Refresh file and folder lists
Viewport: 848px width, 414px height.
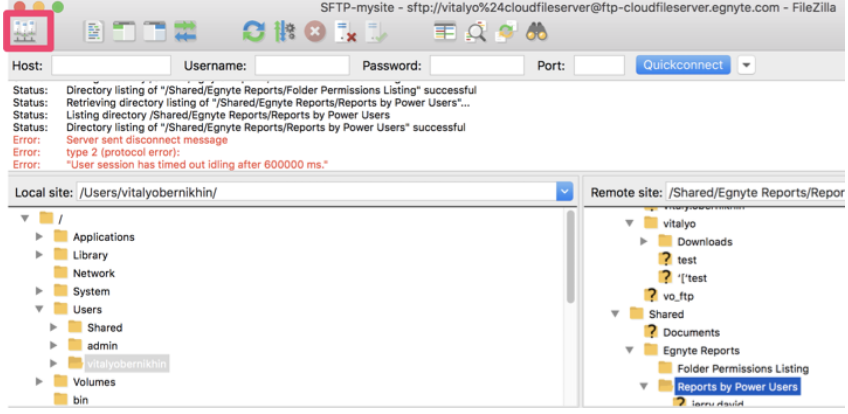click(x=254, y=32)
